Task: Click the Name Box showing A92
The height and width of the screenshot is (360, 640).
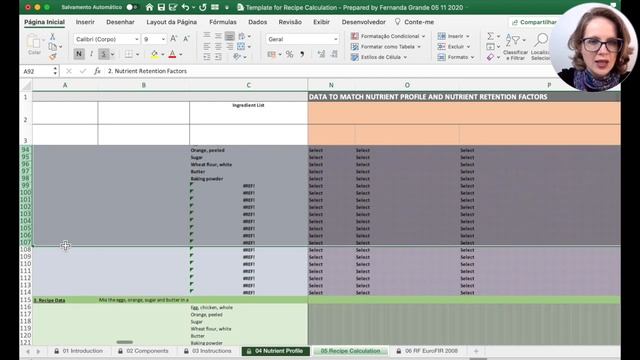Action: click(39, 71)
